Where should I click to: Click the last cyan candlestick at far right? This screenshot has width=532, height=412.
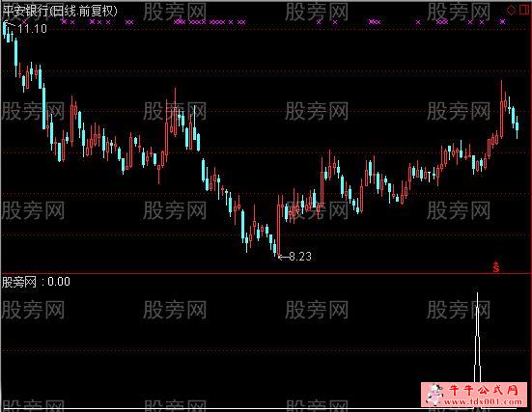[518, 126]
